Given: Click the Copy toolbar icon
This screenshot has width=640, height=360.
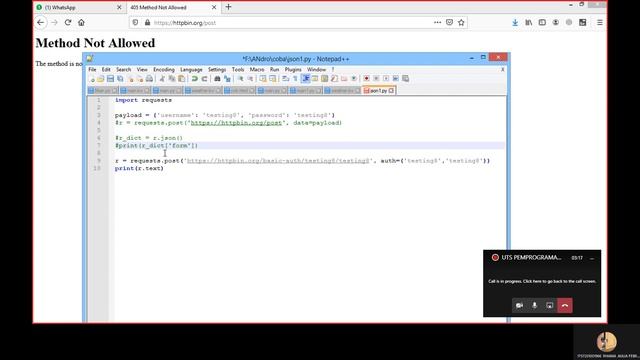Looking at the screenshot, I should (x=171, y=78).
